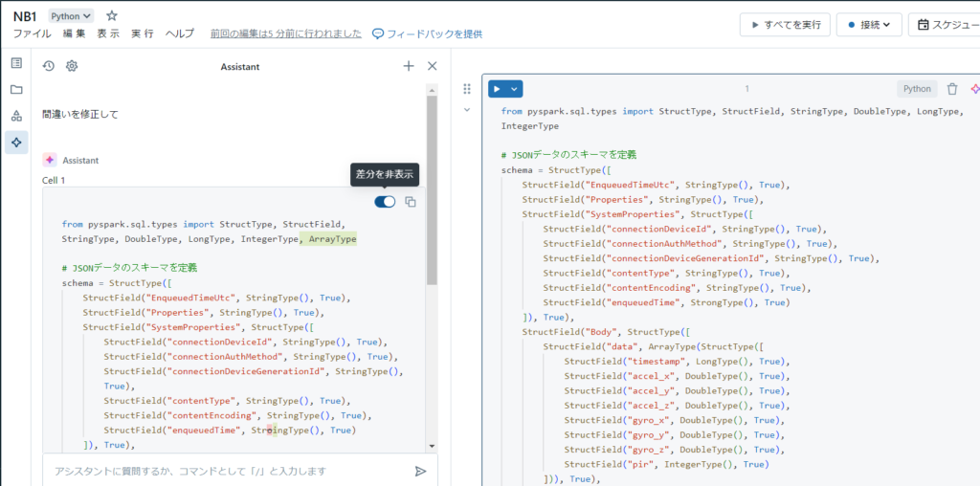Open the workspace folder browser icon
Screen dimensions: 980x486
tap(16, 90)
